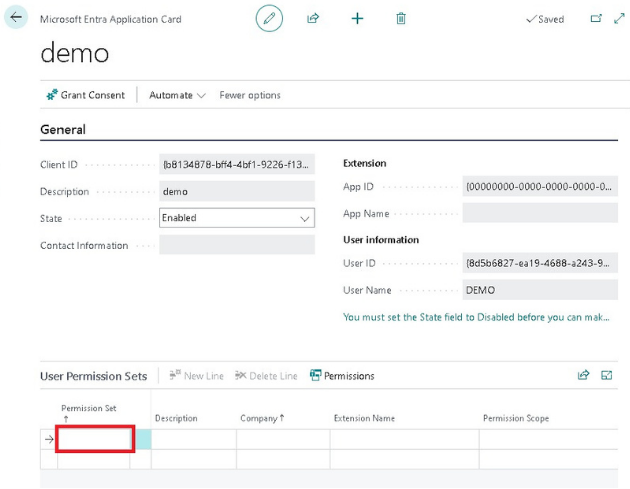The height and width of the screenshot is (489, 630).
Task: Click the Extension group label
Action: coord(364,163)
